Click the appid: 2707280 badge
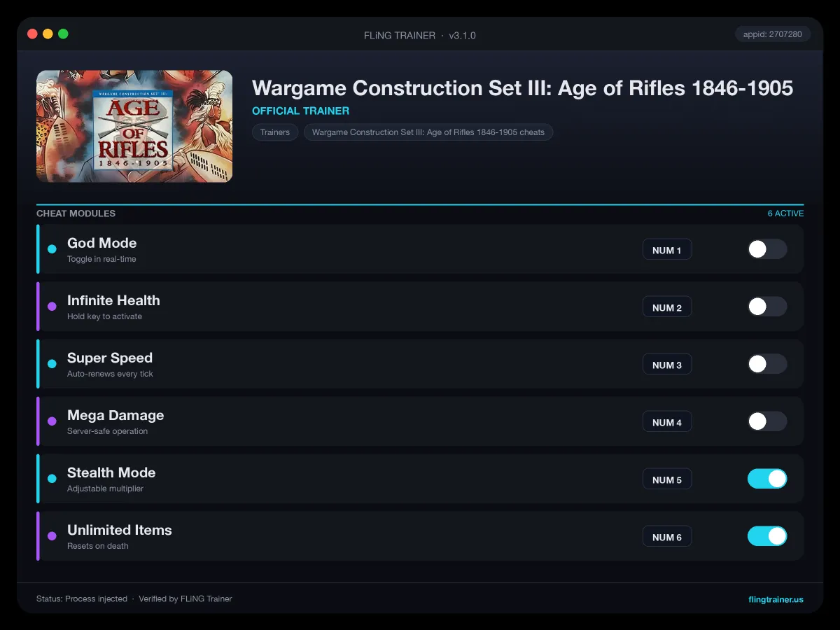 click(773, 34)
